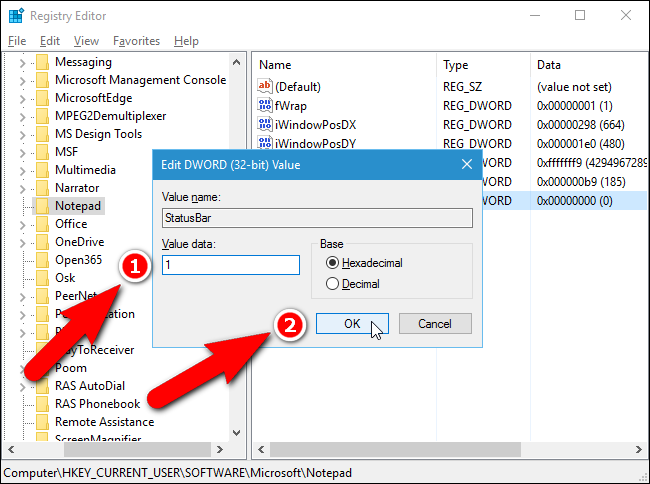Click the tree pane scroll up arrow
Image resolution: width=650 pixels, height=484 pixels.
(237, 63)
